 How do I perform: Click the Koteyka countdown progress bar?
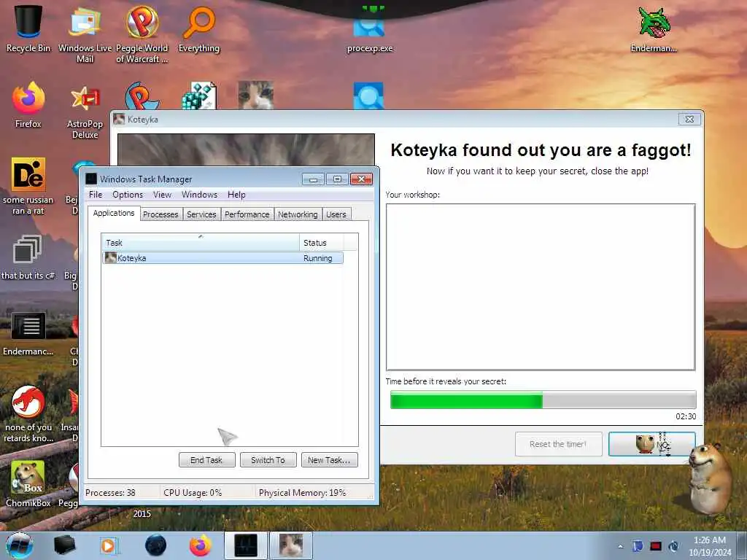pos(543,400)
